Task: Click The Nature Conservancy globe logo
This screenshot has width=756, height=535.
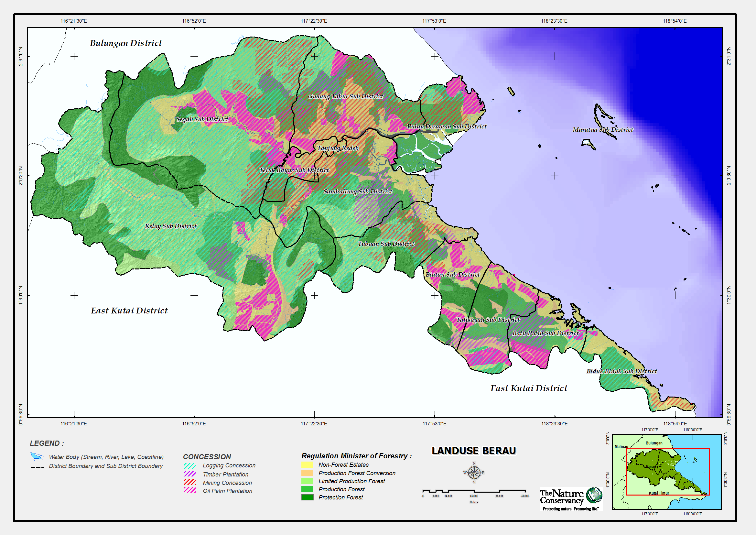Action: coord(594,495)
